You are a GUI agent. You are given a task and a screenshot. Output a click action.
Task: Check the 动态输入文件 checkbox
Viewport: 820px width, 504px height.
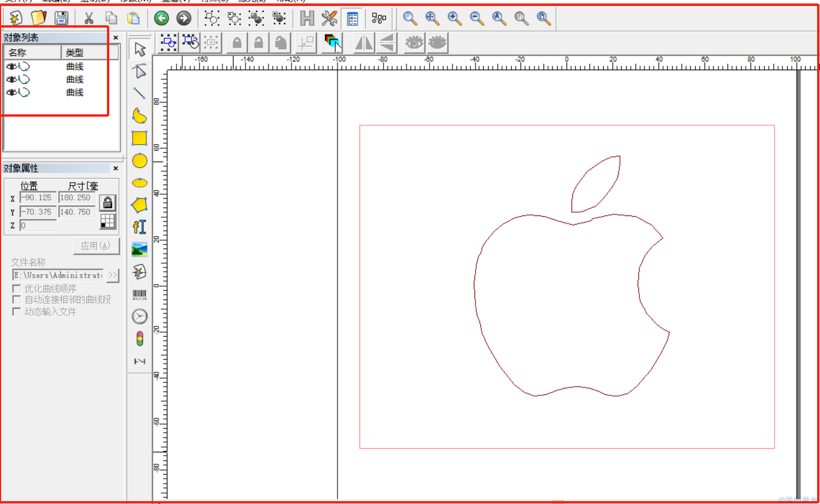click(17, 311)
